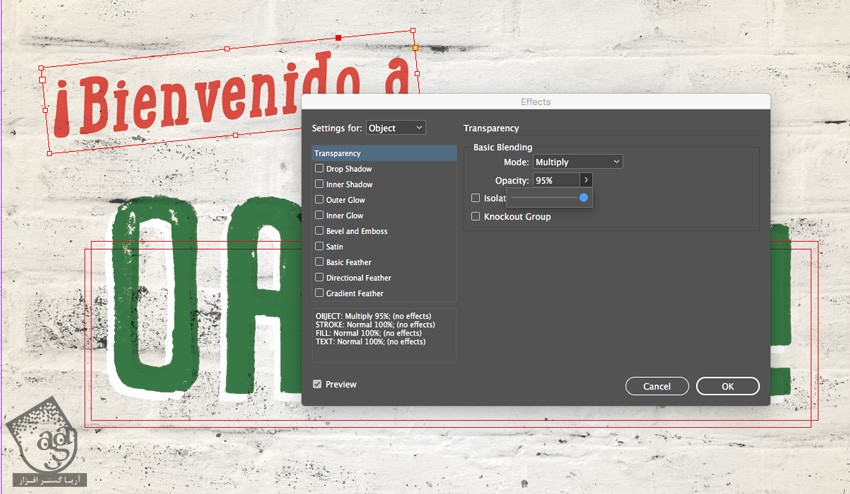Turn on Gradient Feather effect
This screenshot has height=494, width=850.
tap(319, 293)
